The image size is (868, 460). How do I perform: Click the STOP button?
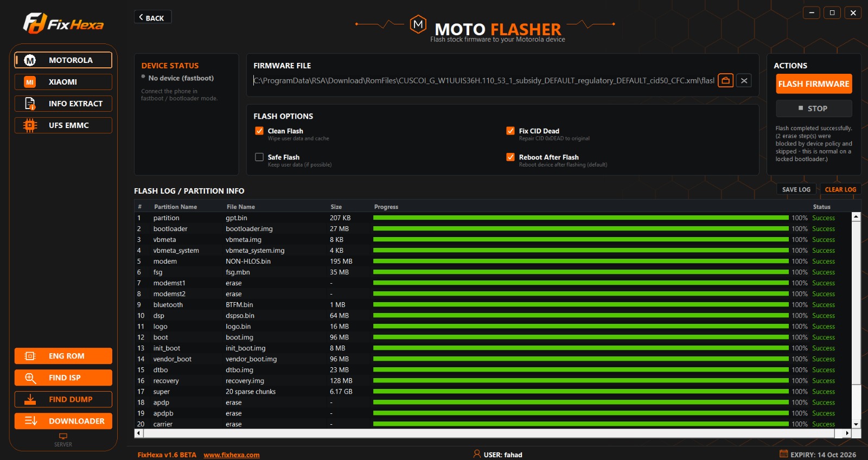click(814, 108)
